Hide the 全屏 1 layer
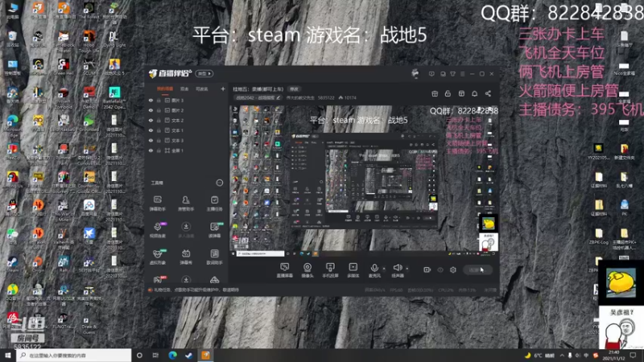This screenshot has height=362, width=644. (151, 150)
